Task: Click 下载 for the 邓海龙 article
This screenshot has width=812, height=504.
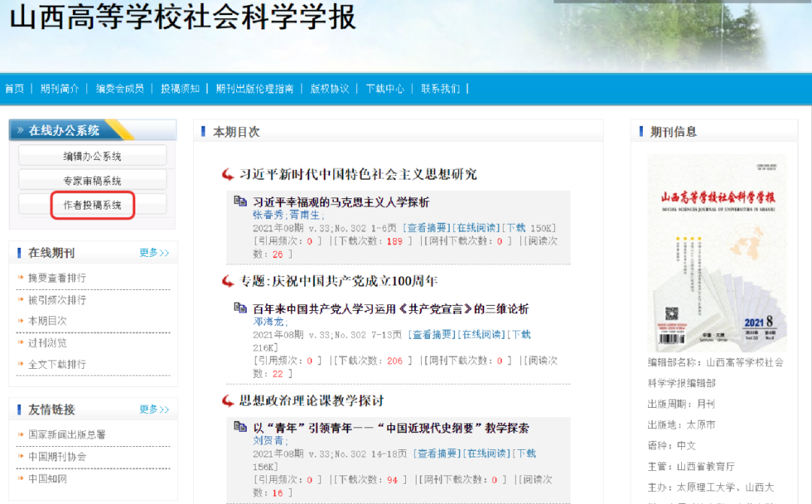Action: (521, 334)
